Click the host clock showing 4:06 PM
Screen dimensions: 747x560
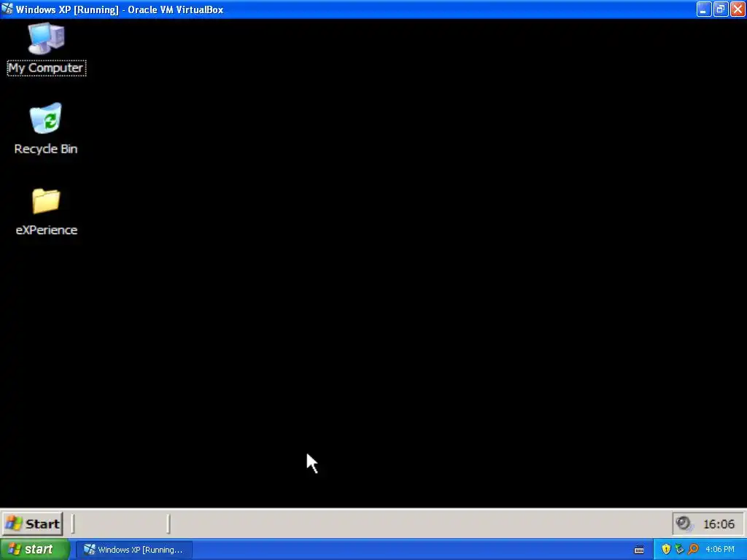coord(720,550)
